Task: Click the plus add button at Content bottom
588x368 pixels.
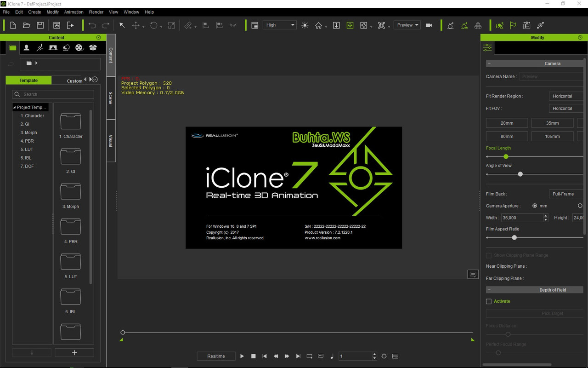Action: 74,353
